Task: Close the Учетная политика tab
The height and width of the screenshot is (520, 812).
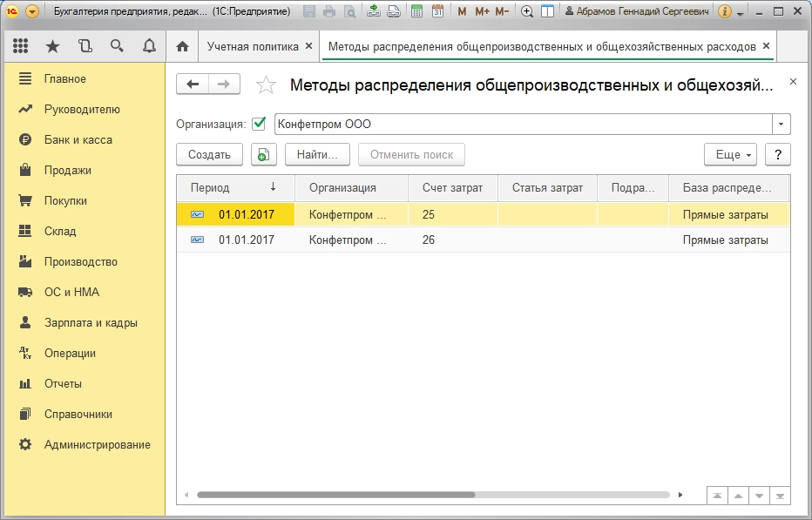Action: (x=308, y=46)
